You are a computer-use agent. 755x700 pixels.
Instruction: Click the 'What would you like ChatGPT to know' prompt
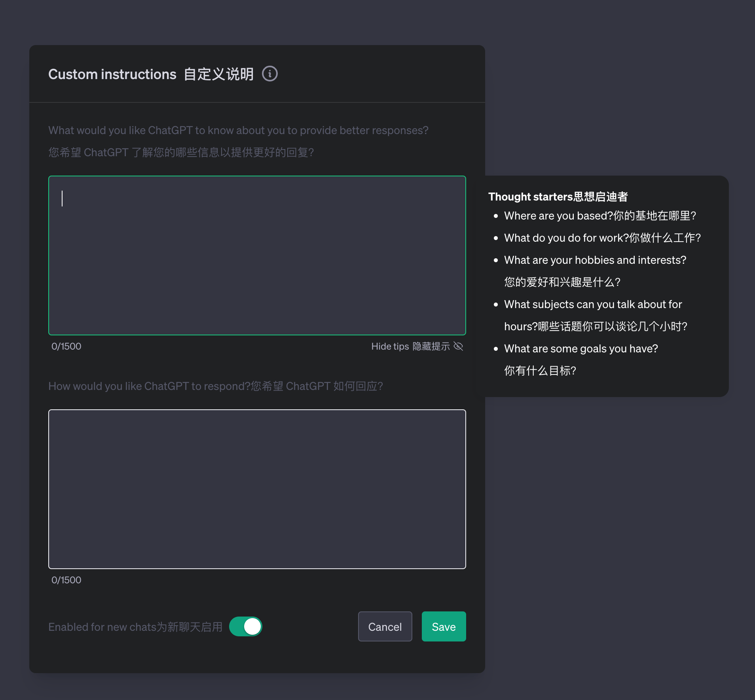click(238, 131)
